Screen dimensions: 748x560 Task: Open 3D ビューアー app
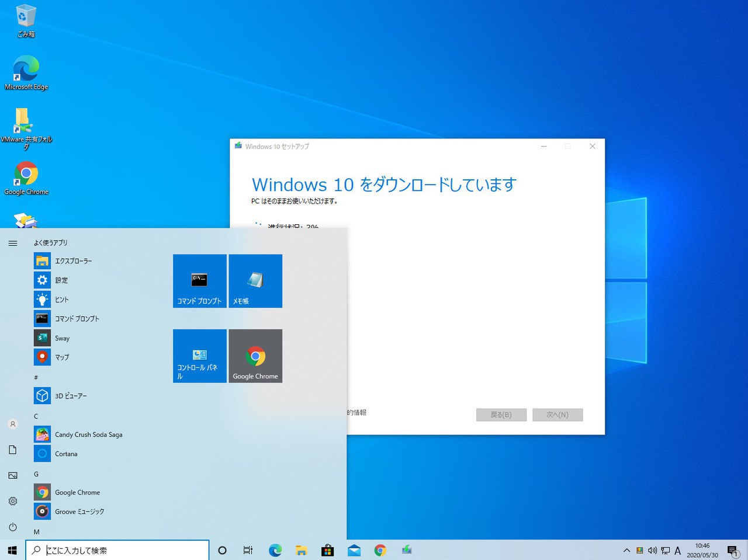pos(71,396)
